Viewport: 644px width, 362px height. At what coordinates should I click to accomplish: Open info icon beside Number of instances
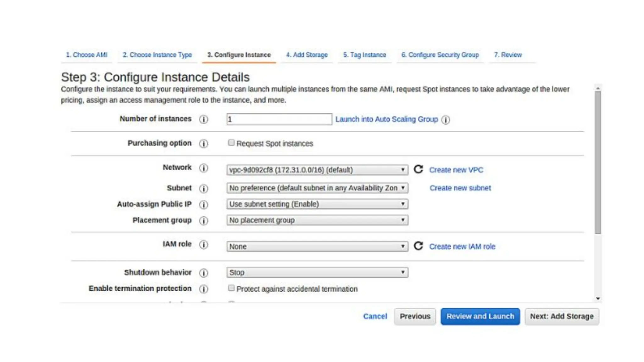(x=203, y=119)
